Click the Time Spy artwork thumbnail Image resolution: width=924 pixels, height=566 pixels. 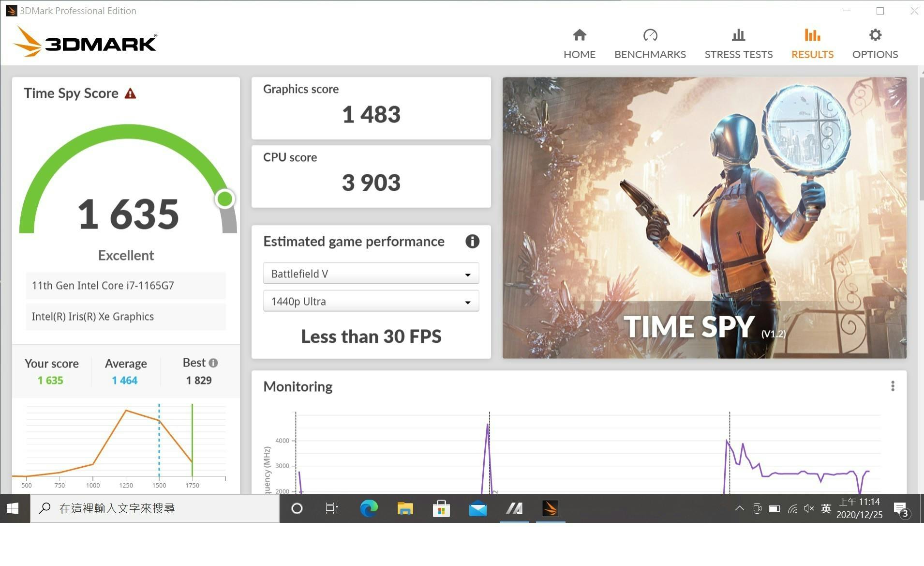pos(704,217)
